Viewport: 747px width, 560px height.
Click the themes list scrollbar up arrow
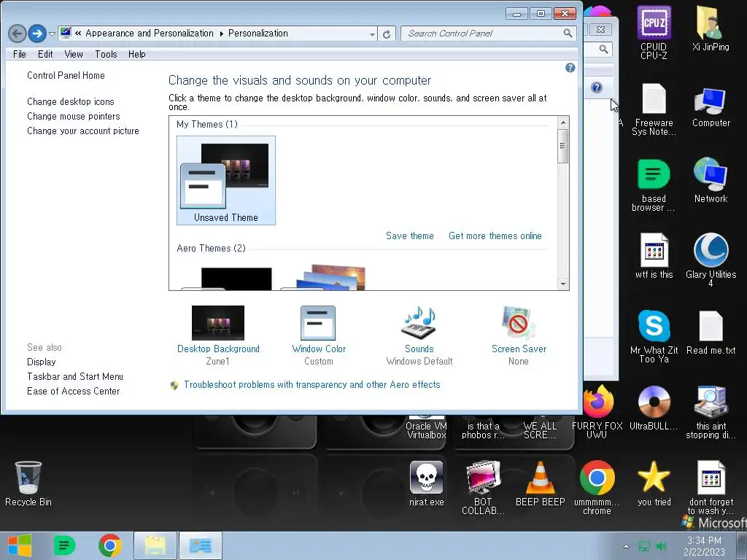pyautogui.click(x=563, y=122)
